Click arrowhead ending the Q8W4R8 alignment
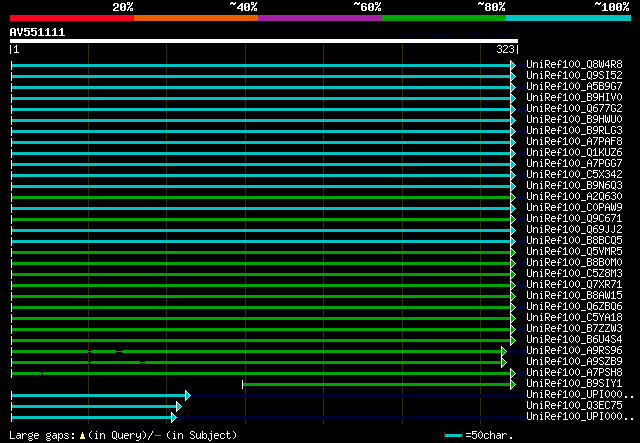Viewport: 640px width, 443px height. click(x=513, y=65)
